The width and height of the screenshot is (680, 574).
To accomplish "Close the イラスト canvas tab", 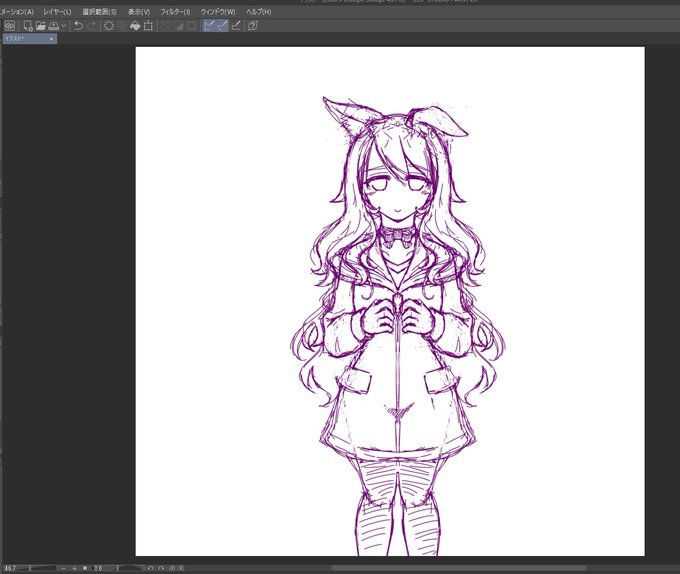I will click(52, 39).
